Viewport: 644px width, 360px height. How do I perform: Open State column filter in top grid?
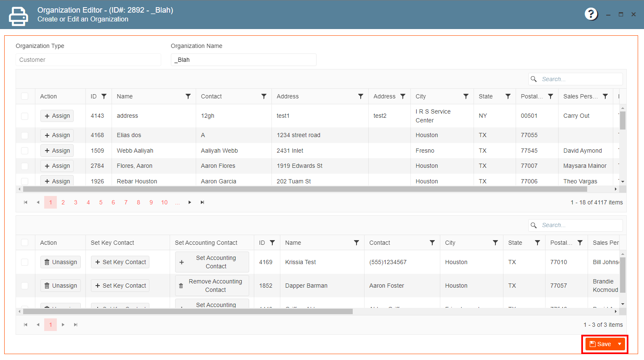(508, 96)
